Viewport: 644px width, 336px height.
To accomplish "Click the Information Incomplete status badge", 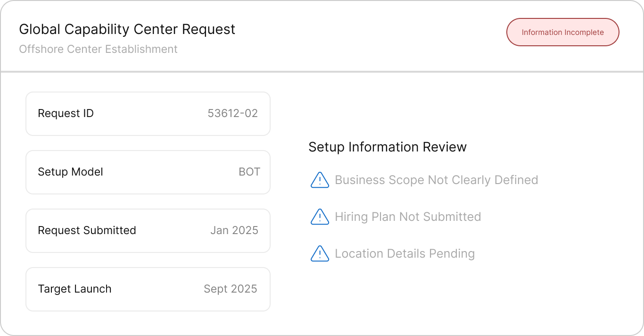I will click(x=562, y=32).
